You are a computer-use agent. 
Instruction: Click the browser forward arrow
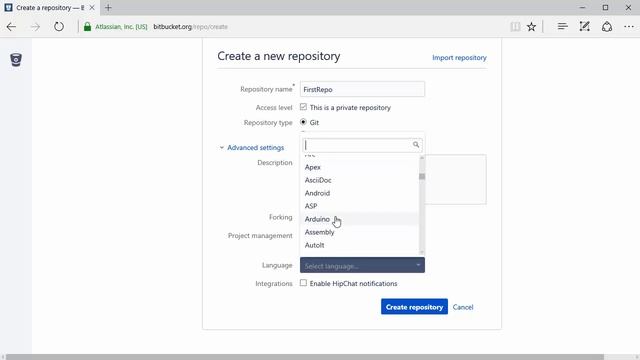35,27
